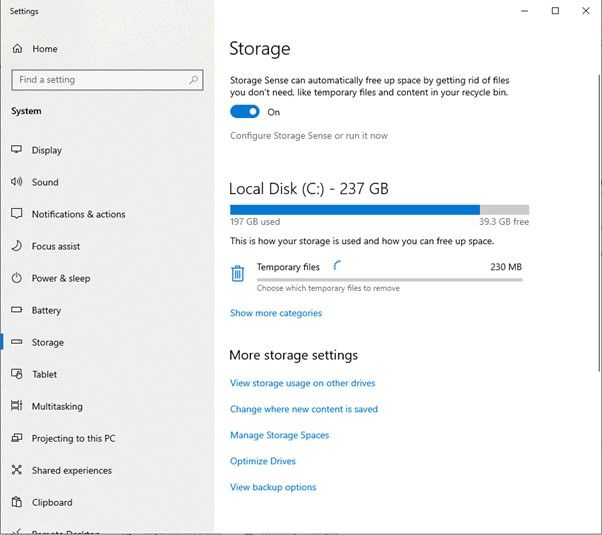602x535 pixels.
Task: Maximize the Settings window
Action: pos(555,11)
